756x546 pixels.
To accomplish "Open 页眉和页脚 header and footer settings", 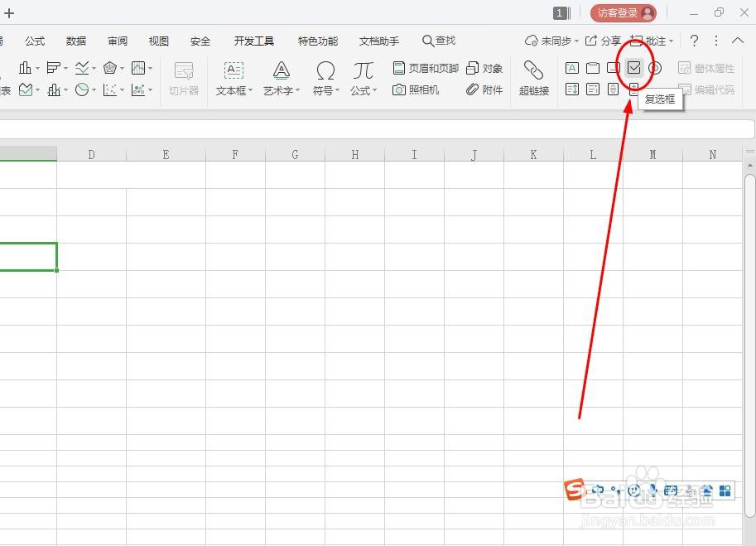I will pos(425,68).
